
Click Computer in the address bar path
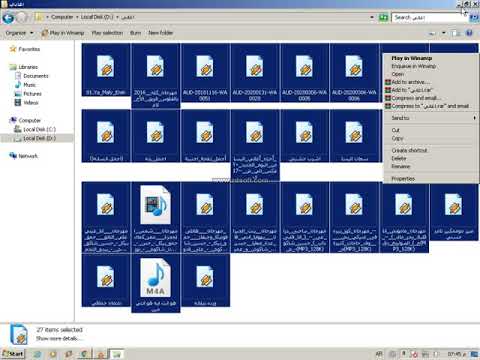pos(62,17)
